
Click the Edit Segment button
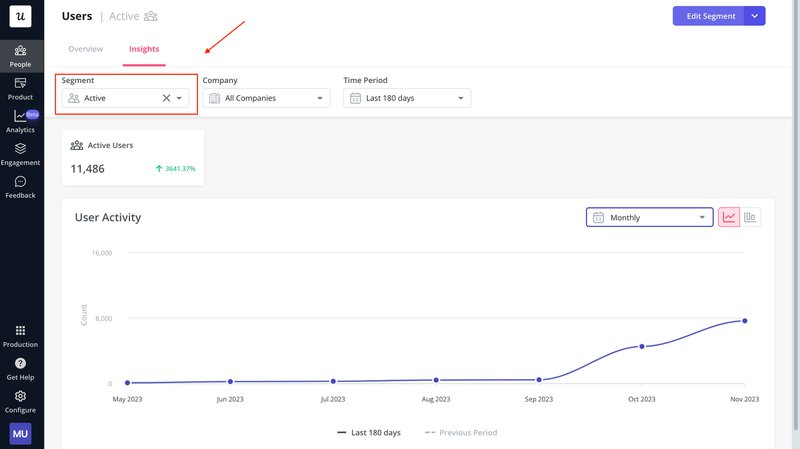pos(708,16)
